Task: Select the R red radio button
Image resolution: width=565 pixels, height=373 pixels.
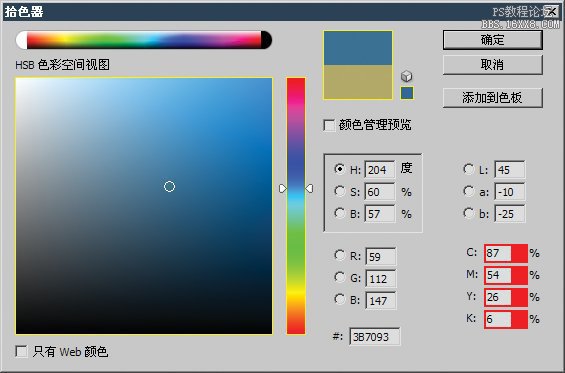Action: coord(339,256)
